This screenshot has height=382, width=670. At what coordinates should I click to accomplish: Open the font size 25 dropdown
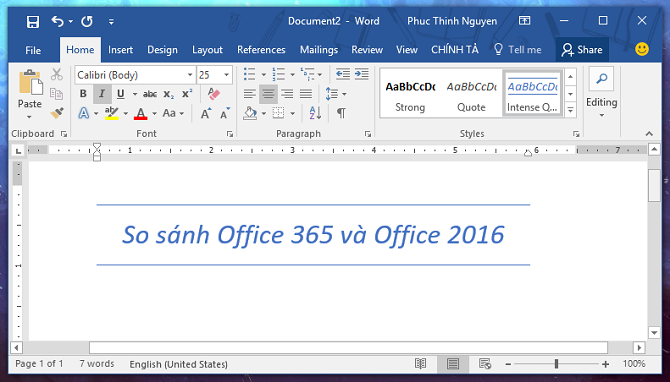point(226,75)
